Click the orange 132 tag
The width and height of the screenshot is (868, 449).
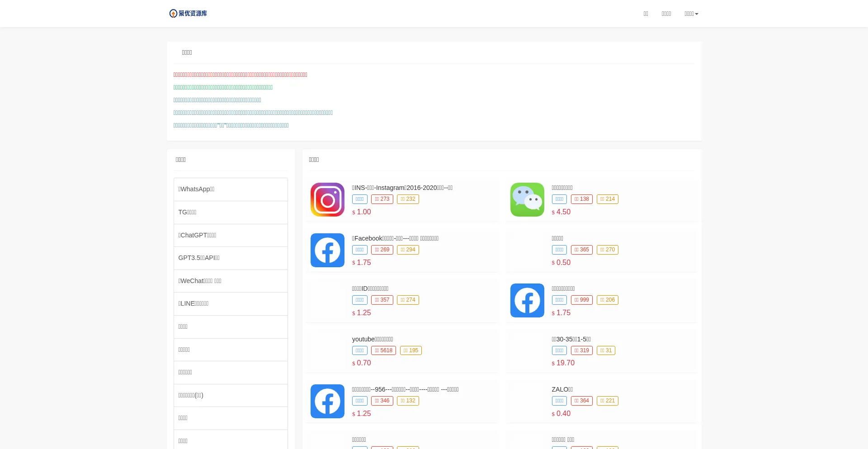tap(408, 401)
